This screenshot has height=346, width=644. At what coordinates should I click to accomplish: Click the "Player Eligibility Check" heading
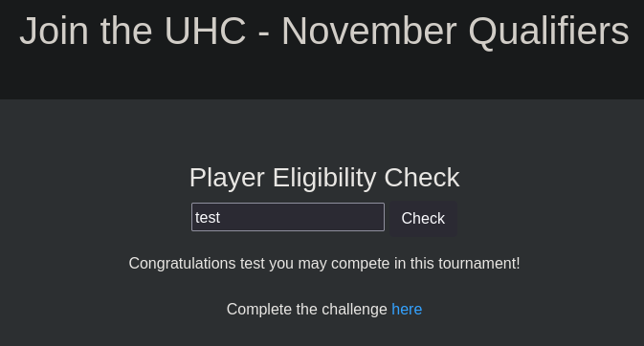(x=324, y=178)
